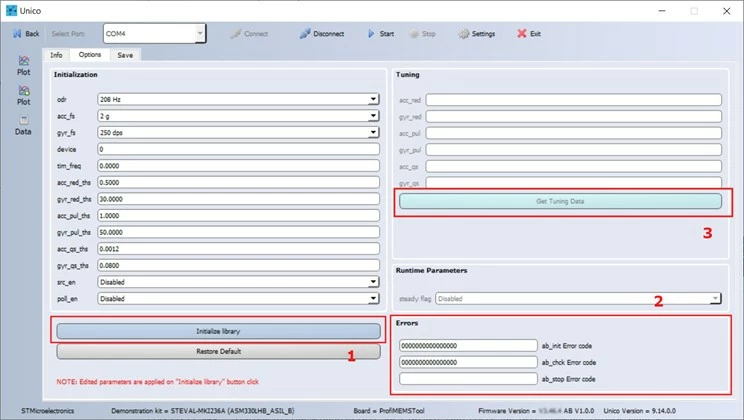Click the Tuning acc_pul field
This screenshot has height=420, width=744.
pyautogui.click(x=574, y=133)
